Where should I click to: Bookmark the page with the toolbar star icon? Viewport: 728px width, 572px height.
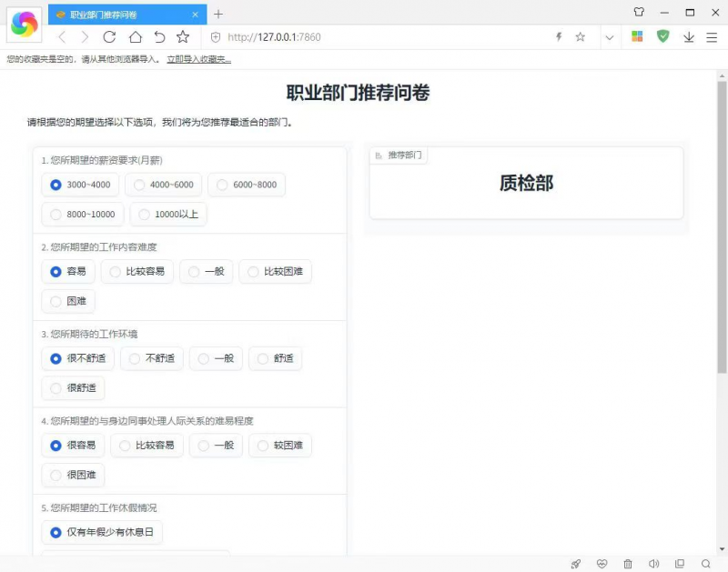pos(183,37)
